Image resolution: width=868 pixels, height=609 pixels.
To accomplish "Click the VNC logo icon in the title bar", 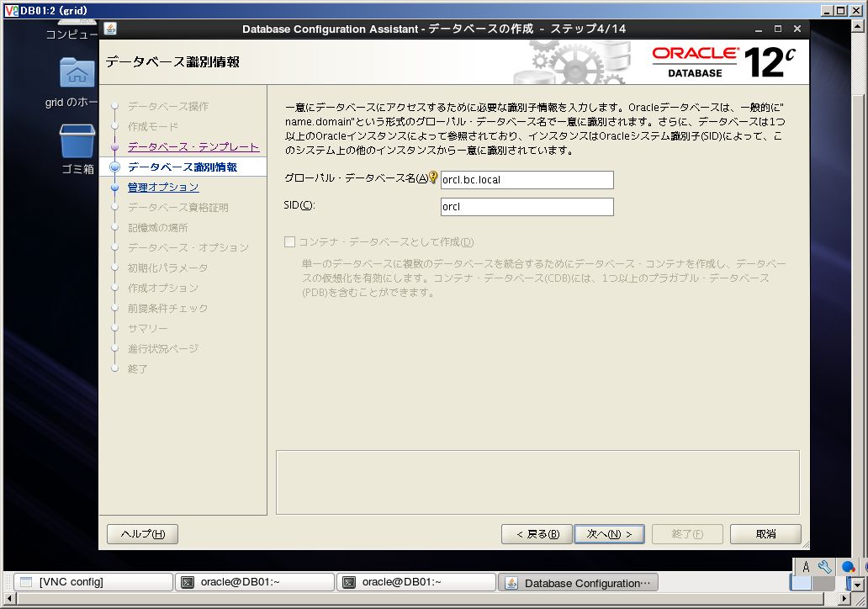I will [11, 11].
